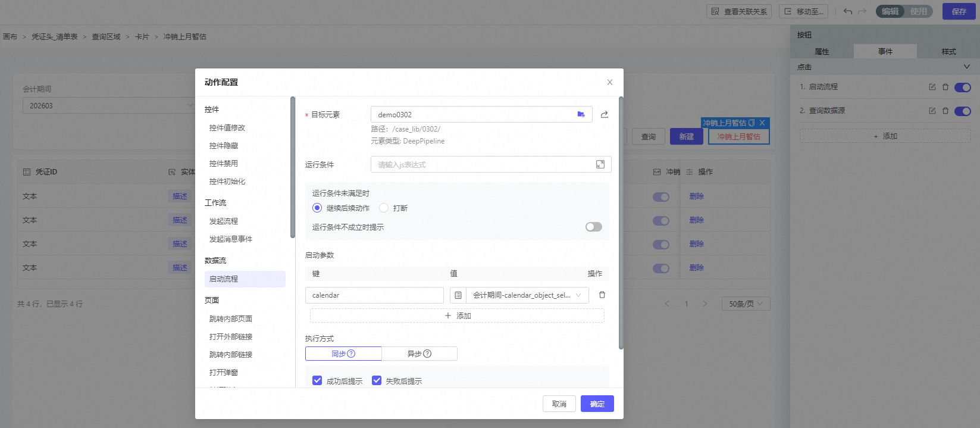This screenshot has height=428, width=980.
Task: Uncheck the 成功后提示 checkbox
Action: 317,380
